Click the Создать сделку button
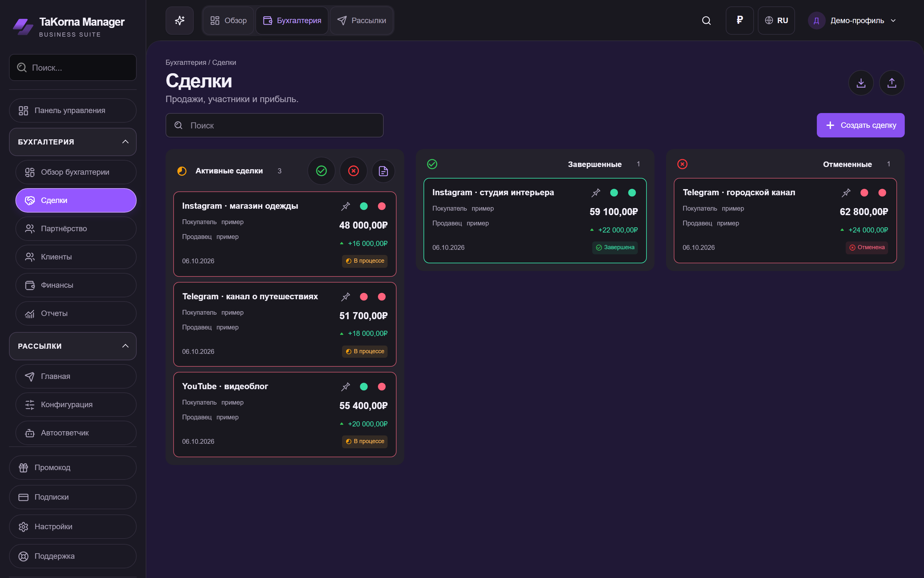 click(x=860, y=125)
